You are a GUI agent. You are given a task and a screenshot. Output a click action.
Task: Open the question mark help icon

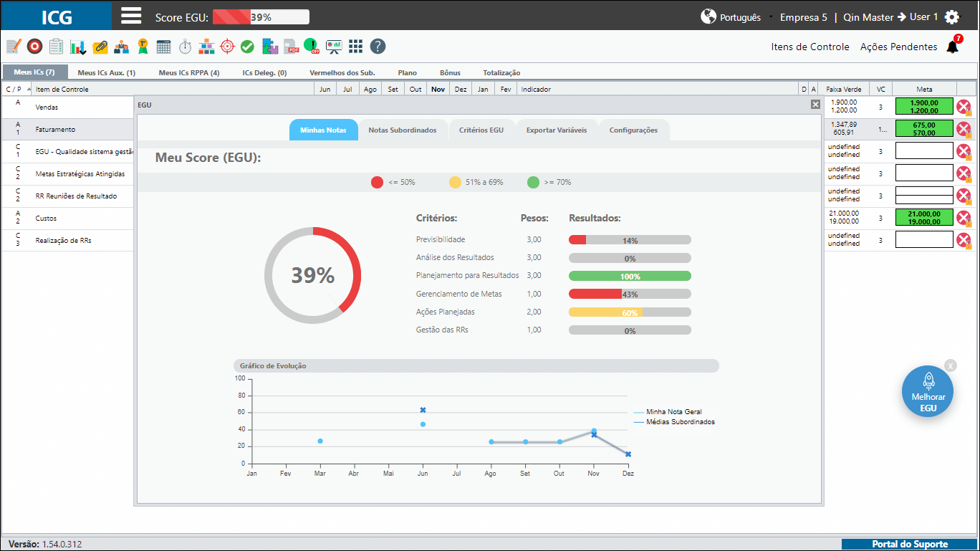(378, 47)
